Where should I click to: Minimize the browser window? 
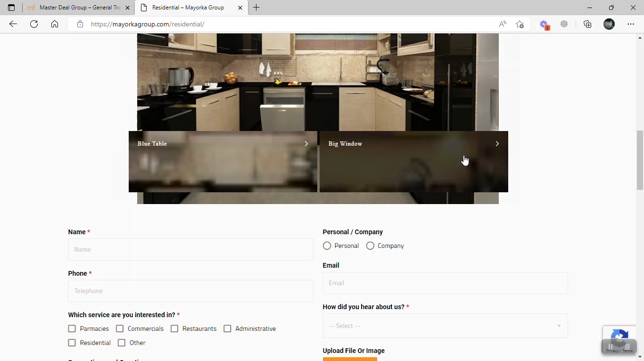point(590,8)
